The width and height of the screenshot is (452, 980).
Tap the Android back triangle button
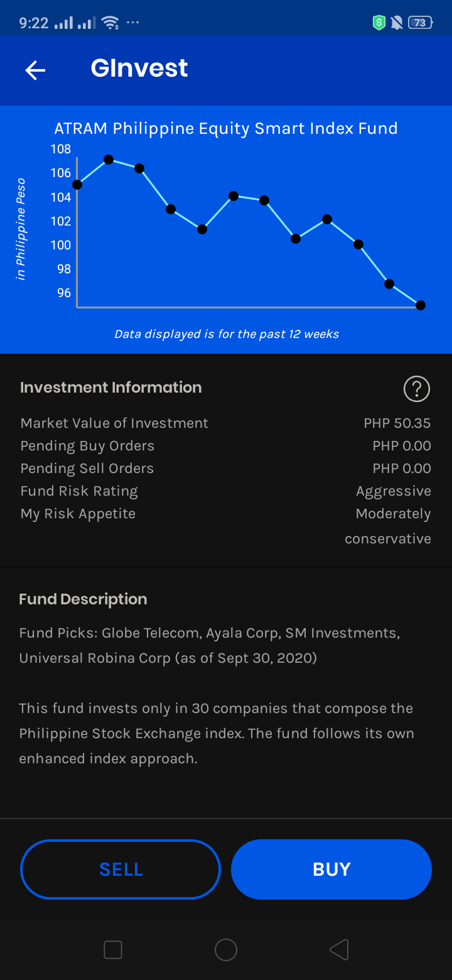[339, 950]
